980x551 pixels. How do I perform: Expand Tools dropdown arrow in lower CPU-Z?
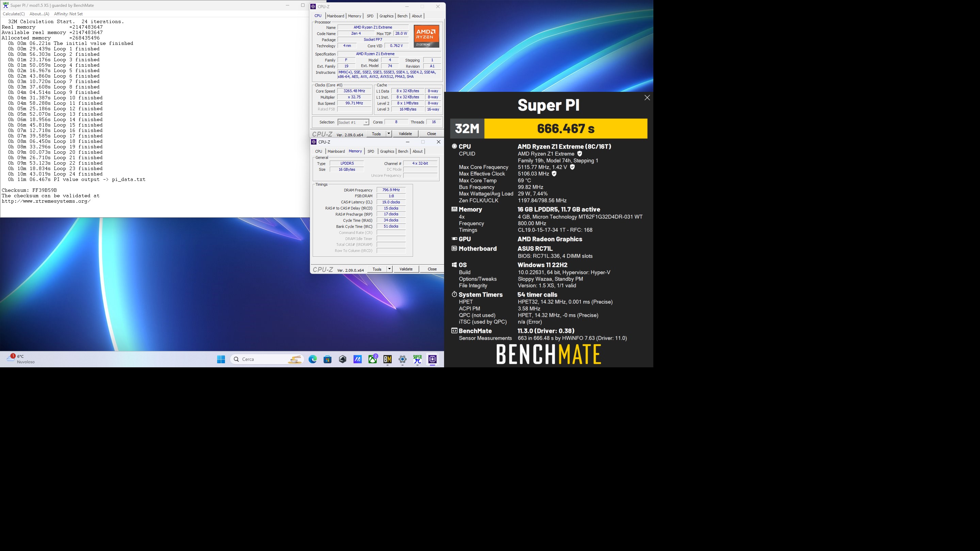(x=390, y=269)
